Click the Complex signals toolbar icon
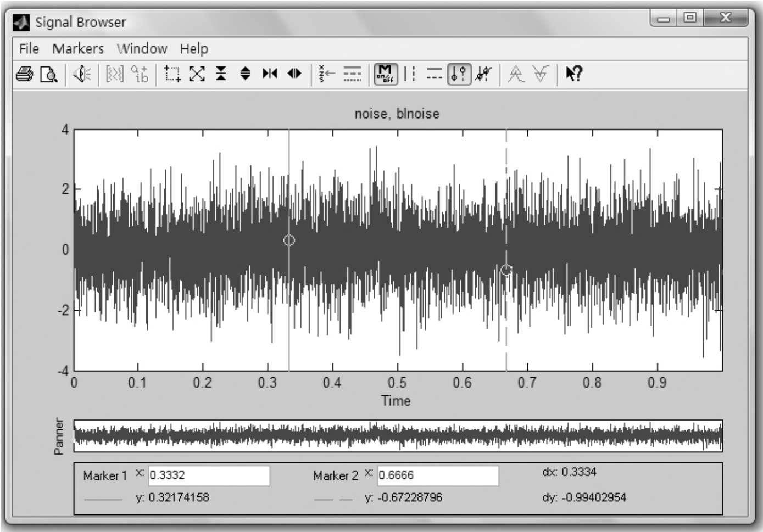The height and width of the screenshot is (532, 763). 140,74
